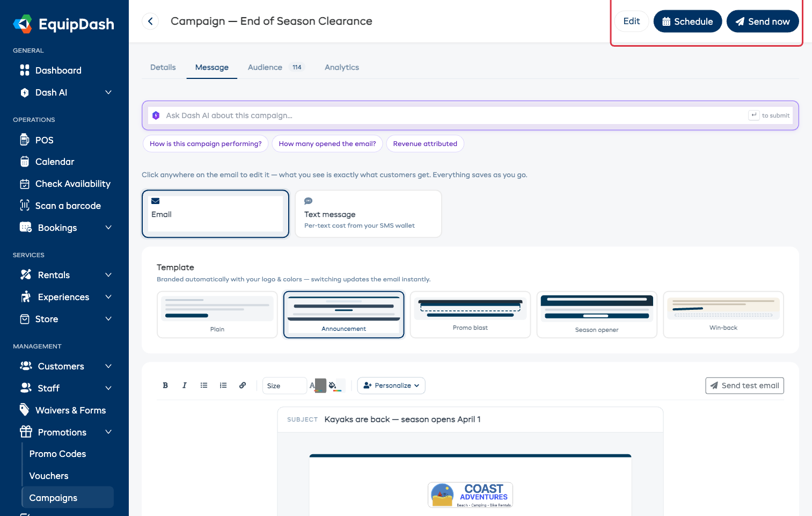Switch to the Audience tab

[276, 67]
